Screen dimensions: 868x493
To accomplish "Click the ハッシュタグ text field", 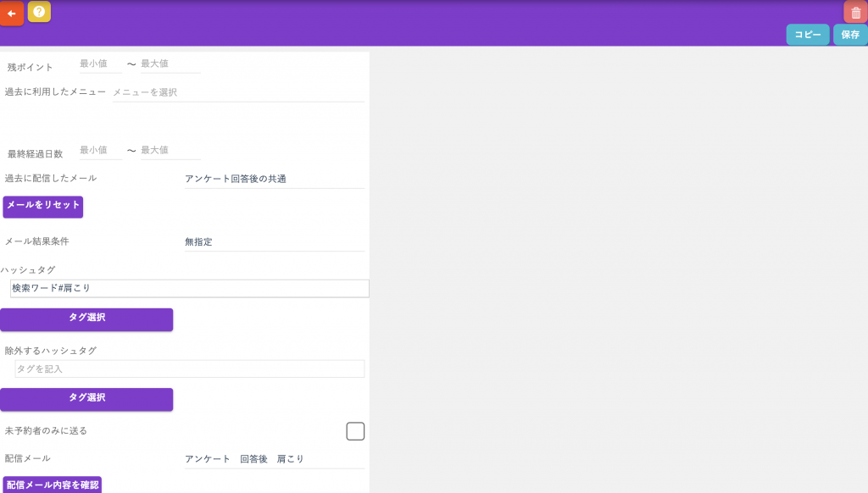I will point(189,289).
